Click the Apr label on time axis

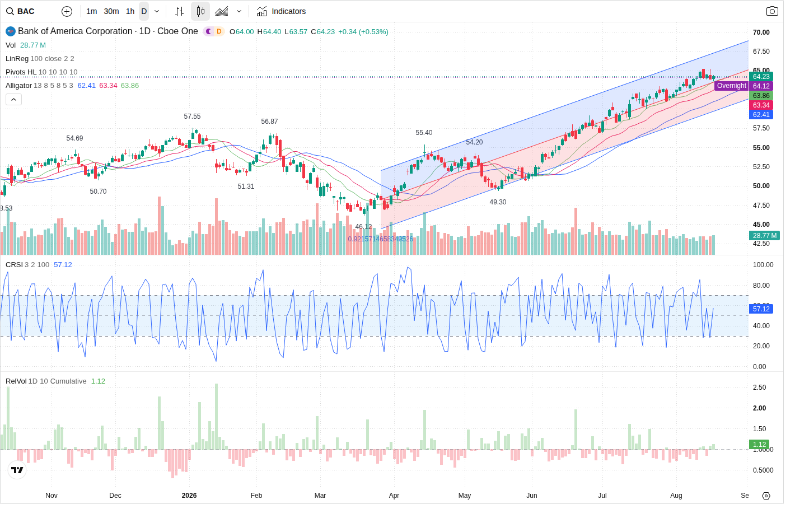point(394,496)
